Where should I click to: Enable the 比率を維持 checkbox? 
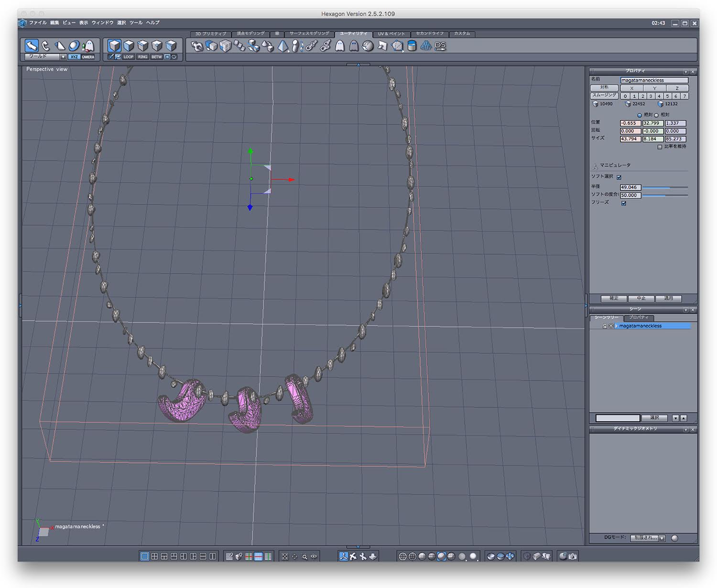tap(660, 147)
